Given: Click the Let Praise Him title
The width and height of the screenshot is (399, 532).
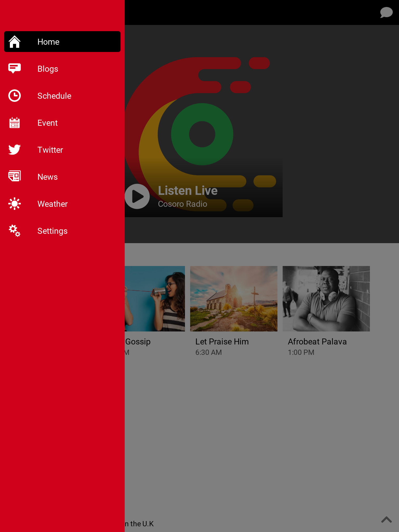Looking at the screenshot, I should click(x=222, y=342).
